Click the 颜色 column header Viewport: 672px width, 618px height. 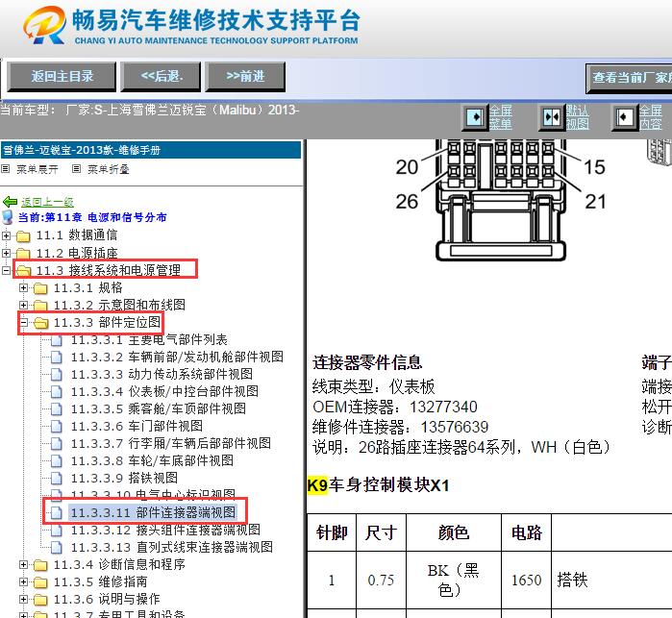(454, 532)
